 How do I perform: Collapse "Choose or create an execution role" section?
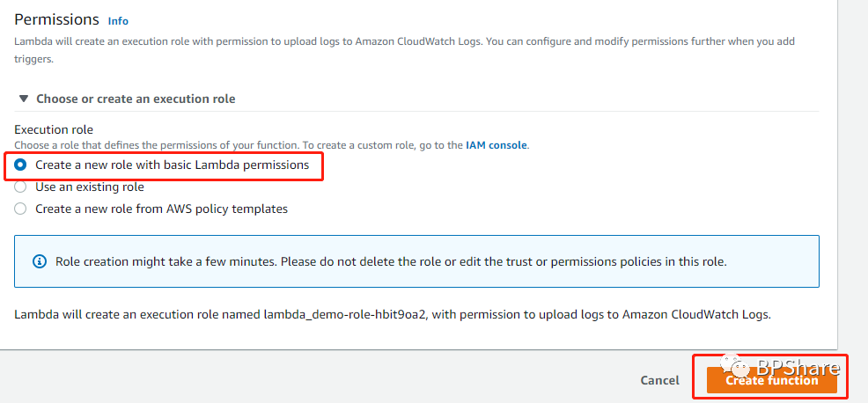tap(136, 99)
